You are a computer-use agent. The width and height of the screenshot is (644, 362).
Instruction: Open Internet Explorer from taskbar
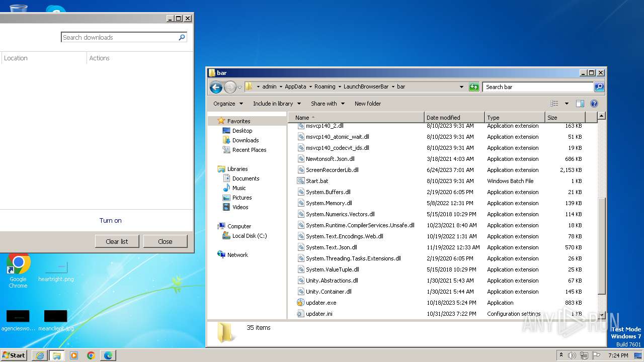point(40,355)
